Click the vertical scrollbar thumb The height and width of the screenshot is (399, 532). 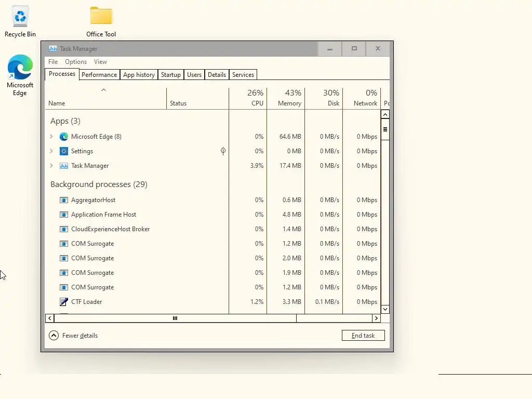pos(385,129)
